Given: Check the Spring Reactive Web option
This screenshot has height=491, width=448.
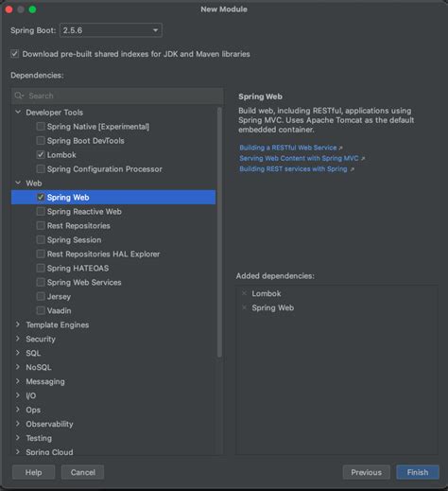Looking at the screenshot, I should click(41, 211).
